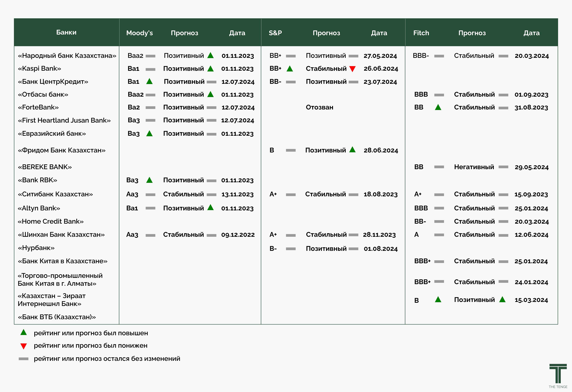Click gray bar beside Ситибанк Казахстан Aa3 rating
Viewport: 572px width, 392px height.
click(150, 195)
